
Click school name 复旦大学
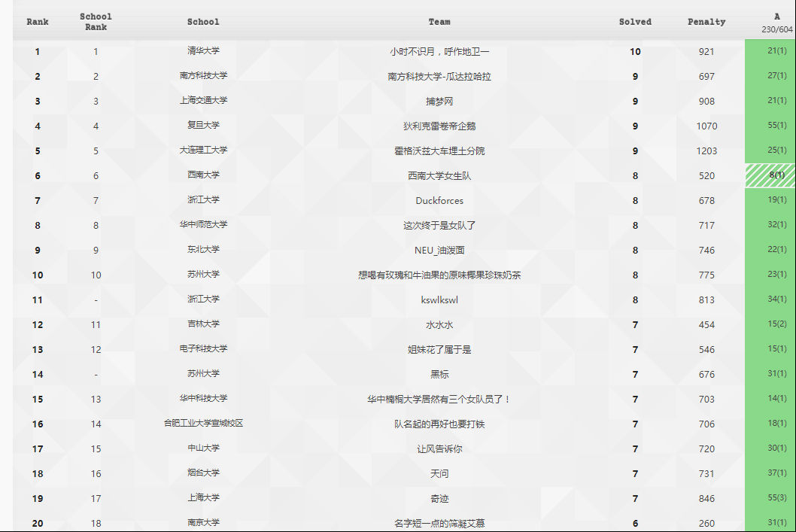[203, 126]
